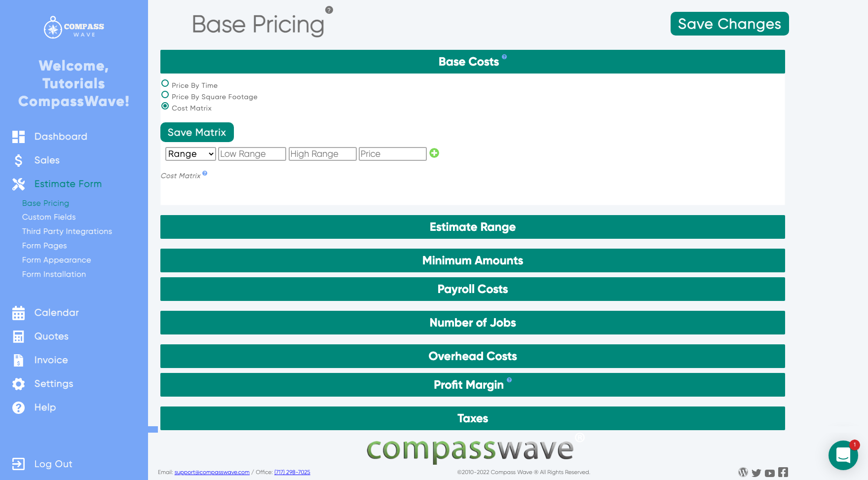Click the Settings gear icon
868x480 pixels.
click(18, 383)
